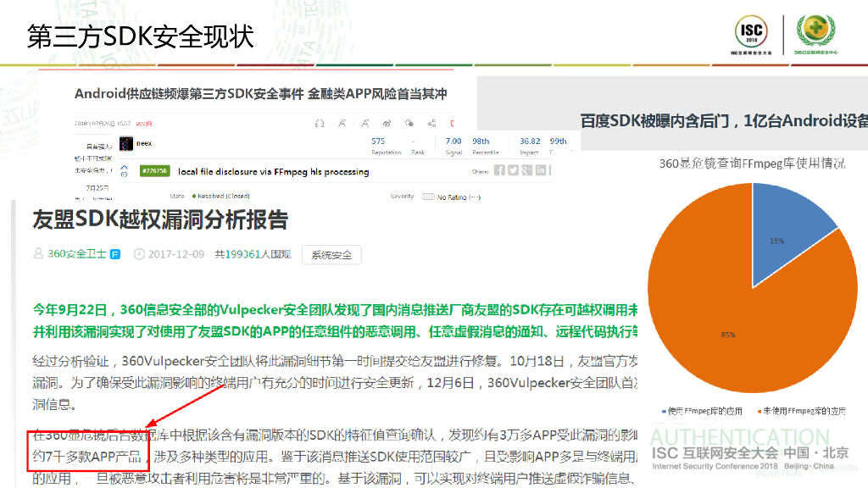The image size is (868, 488).
Task: Open report number #226756 badge
Action: 154,171
